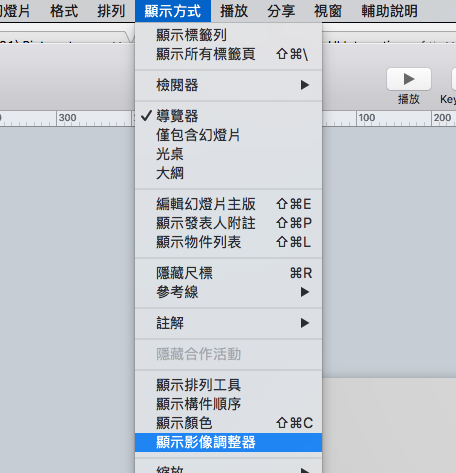This screenshot has height=473, width=456.
Task: Click the ruler mark labeled 100
Action: tap(367, 118)
